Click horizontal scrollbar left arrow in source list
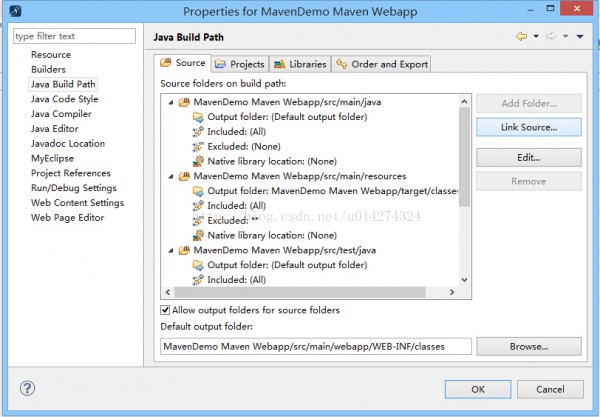This screenshot has width=600, height=417. 168,292
